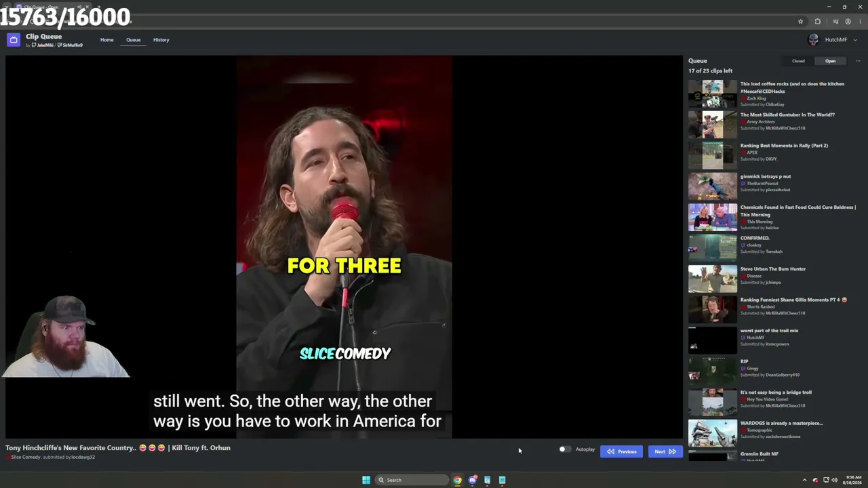Click the Shane Gillis Moments clip thumbnail
868x488 pixels.
713,309
